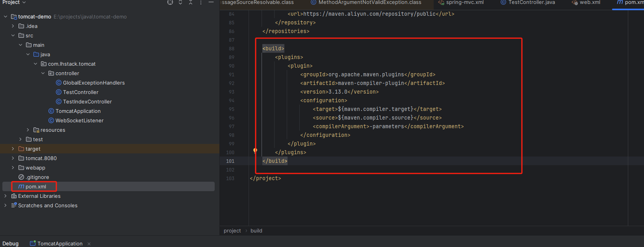Close the TomcatApplication debug tab

coord(89,244)
